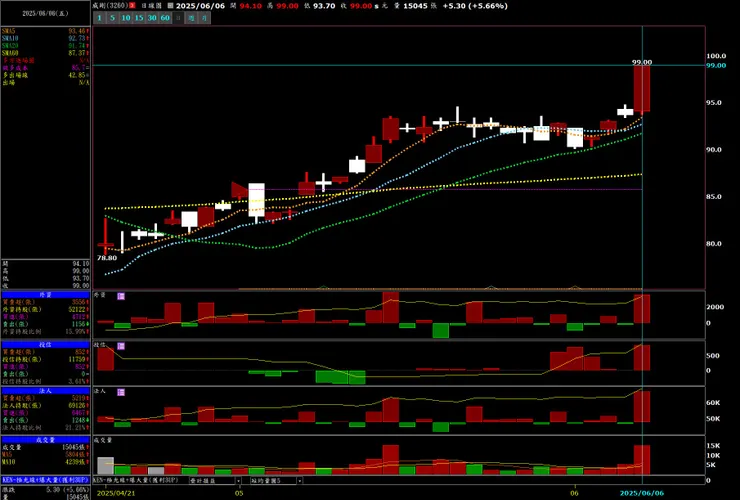Open the purple settings icon in 法人 panel

click(x=121, y=392)
